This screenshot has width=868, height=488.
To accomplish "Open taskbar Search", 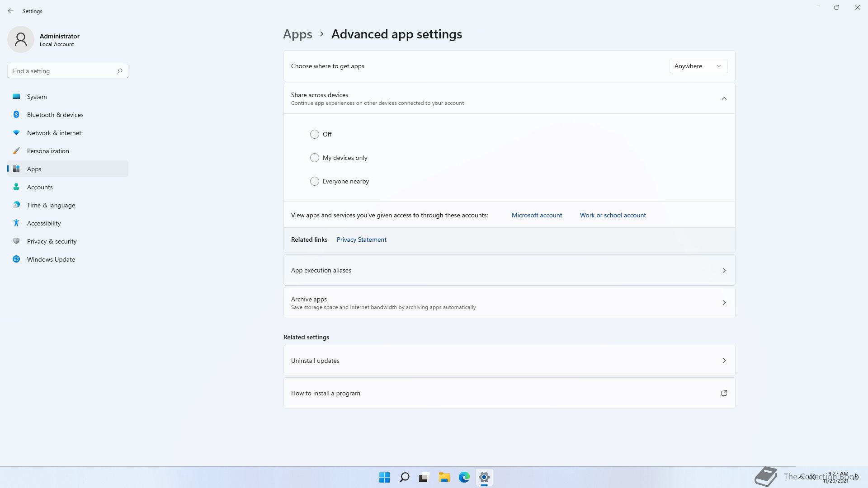I will coord(404,477).
